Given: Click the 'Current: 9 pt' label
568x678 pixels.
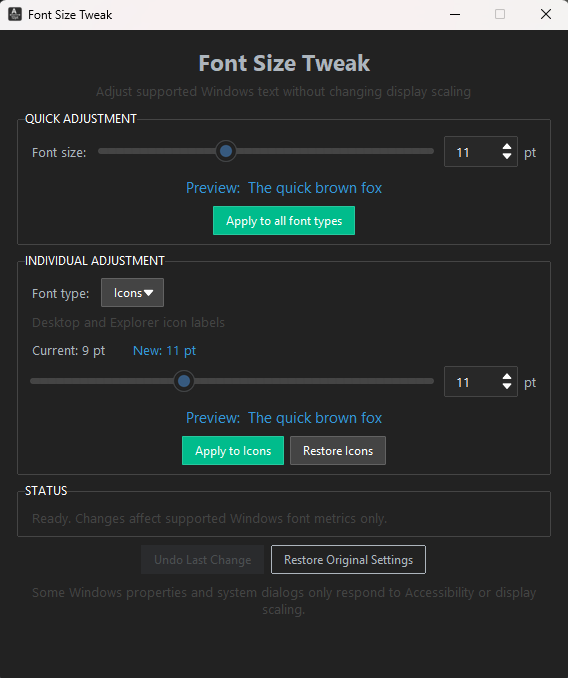Looking at the screenshot, I should pos(68,351).
